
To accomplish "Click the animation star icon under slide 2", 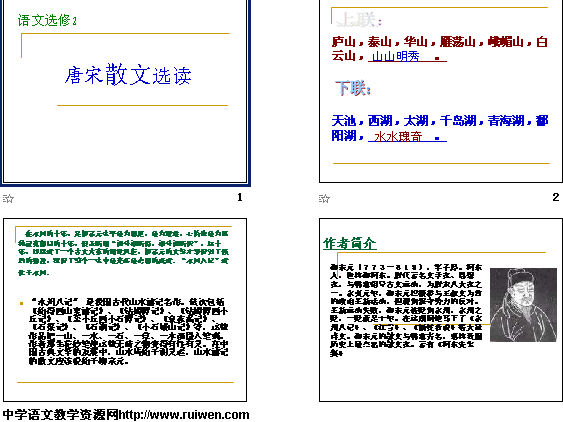I will pos(324,198).
